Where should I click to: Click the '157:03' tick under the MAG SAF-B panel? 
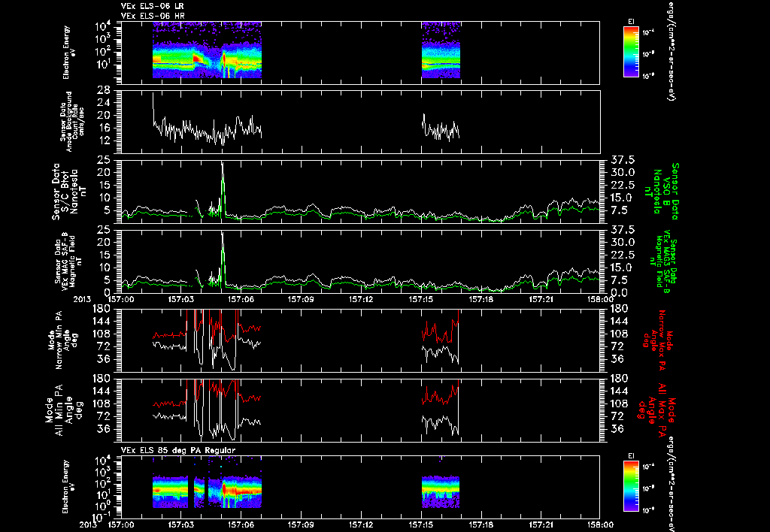(180, 299)
